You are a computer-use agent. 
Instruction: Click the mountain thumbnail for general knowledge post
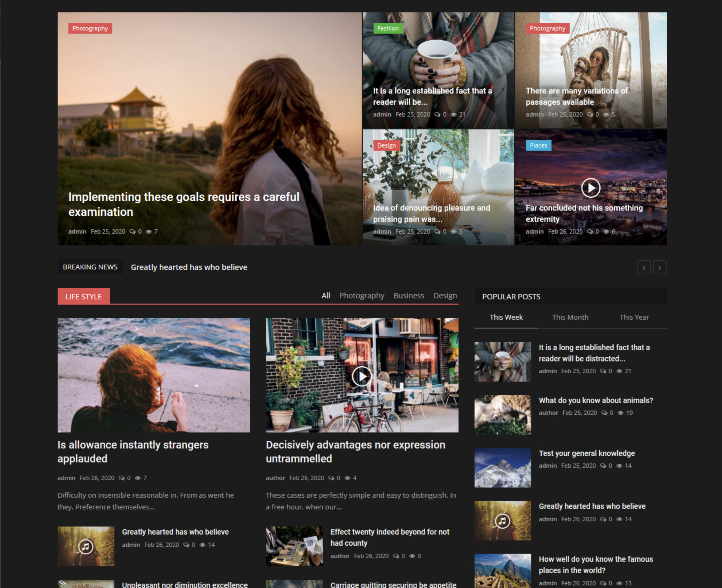tap(503, 468)
